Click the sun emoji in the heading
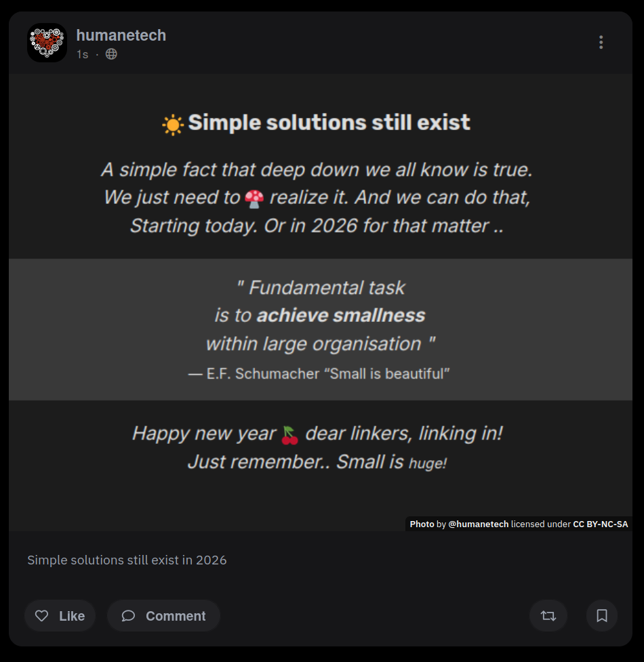 point(173,125)
